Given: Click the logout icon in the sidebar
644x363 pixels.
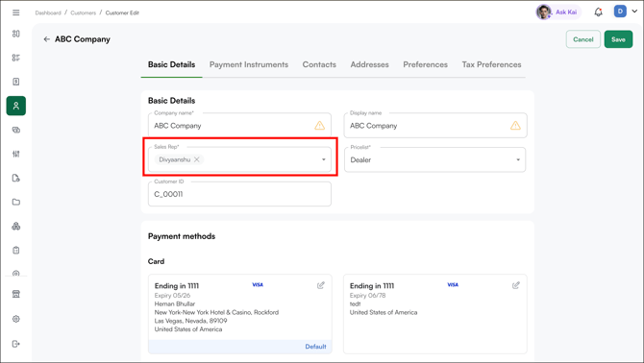Looking at the screenshot, I should pos(16,344).
